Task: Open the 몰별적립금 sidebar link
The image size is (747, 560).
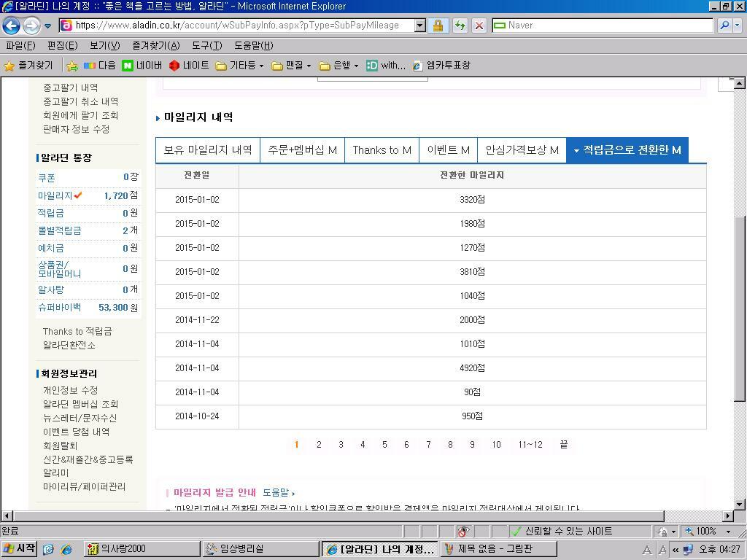Action: click(60, 230)
